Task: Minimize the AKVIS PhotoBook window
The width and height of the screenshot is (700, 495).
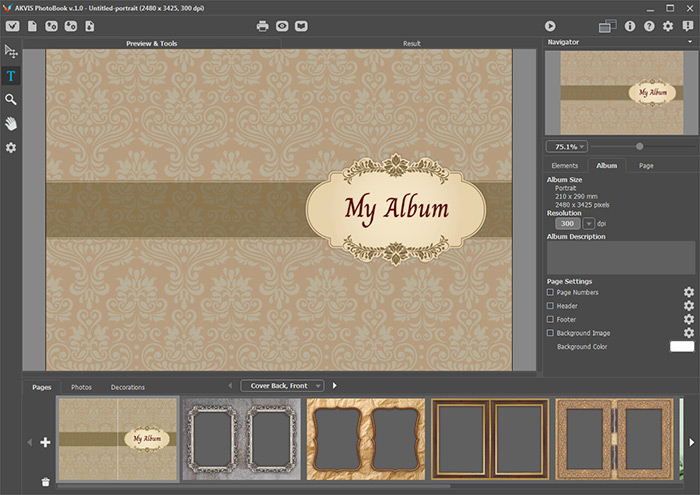Action: [650, 8]
